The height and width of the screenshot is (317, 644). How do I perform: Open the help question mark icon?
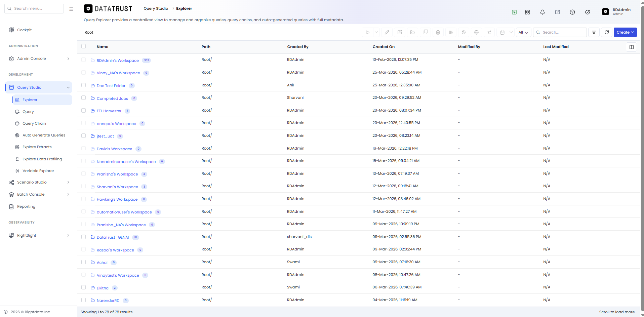point(572,12)
